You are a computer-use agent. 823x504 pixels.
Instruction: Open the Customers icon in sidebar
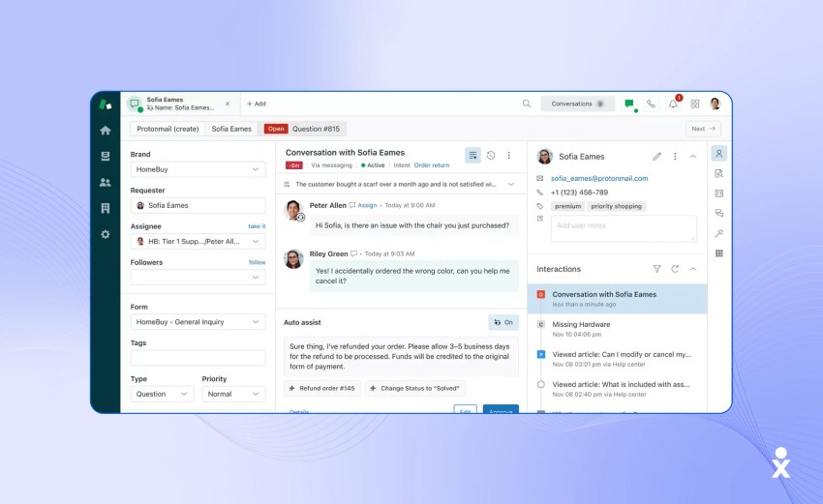(x=105, y=182)
